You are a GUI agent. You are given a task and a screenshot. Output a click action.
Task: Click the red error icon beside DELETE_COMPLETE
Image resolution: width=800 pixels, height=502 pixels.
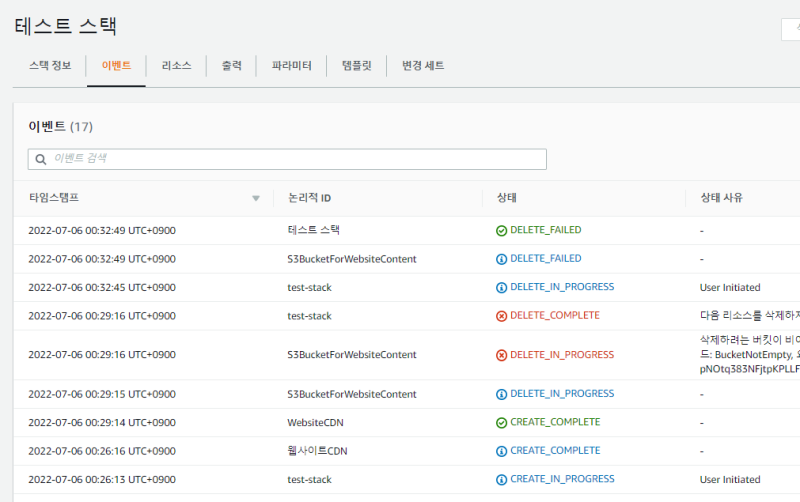click(501, 316)
